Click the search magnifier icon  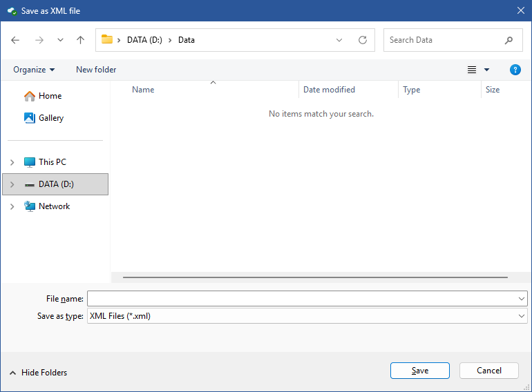tap(509, 40)
